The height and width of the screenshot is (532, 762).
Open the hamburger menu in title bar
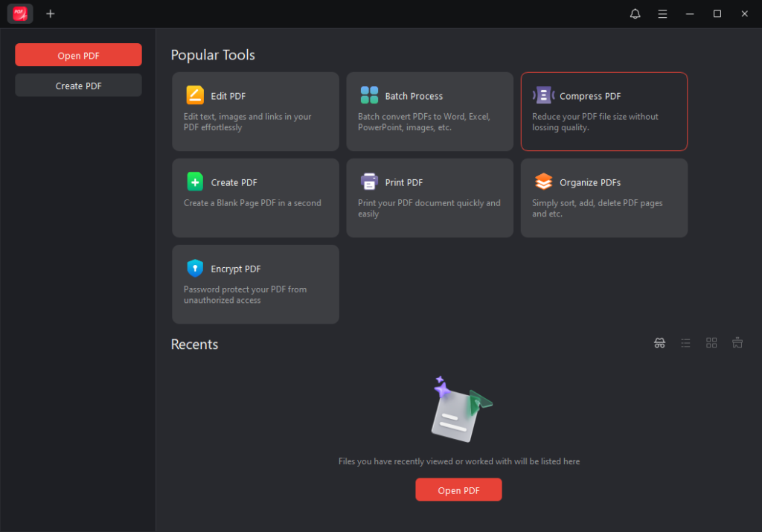pos(662,14)
